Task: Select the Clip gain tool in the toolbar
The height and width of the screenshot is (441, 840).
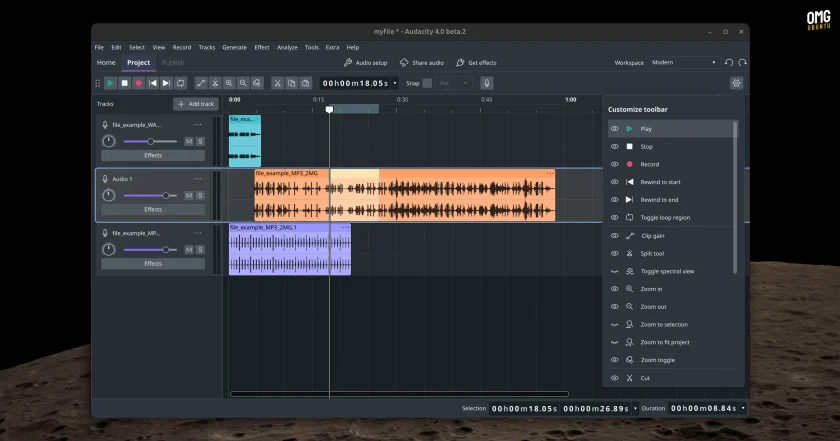Action: tap(201, 83)
